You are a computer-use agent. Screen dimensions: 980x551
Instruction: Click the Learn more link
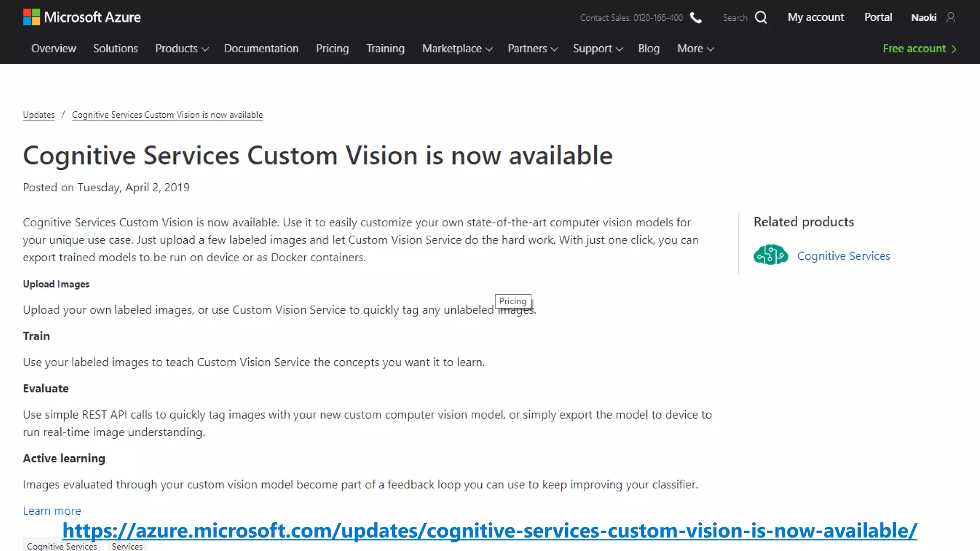click(52, 511)
